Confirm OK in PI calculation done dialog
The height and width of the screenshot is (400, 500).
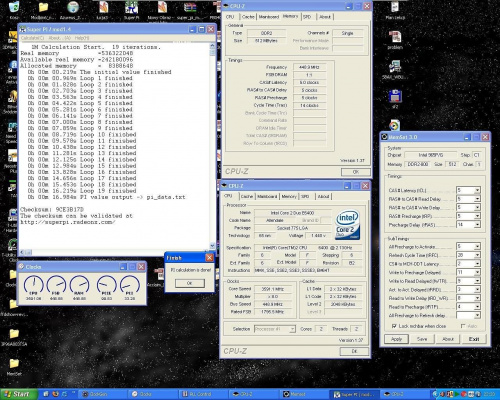point(190,283)
